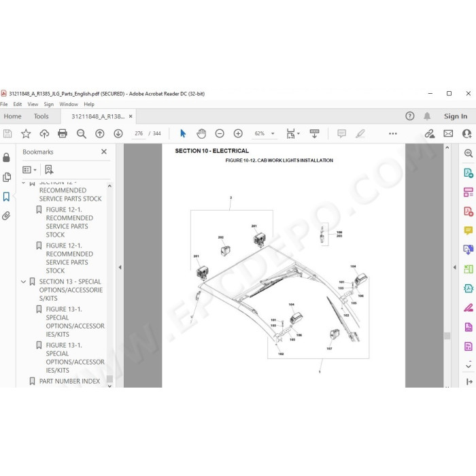
Task: Open Fill and Sign pen tool in right pane
Action: tap(468, 307)
